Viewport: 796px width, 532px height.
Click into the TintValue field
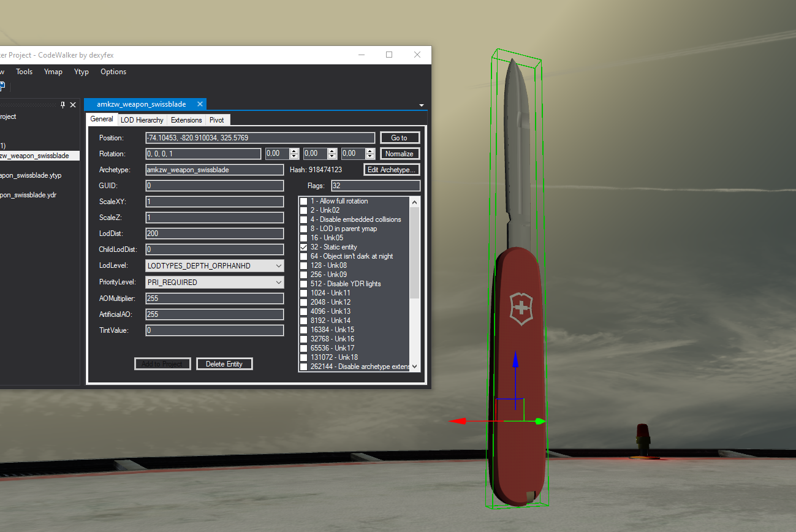tap(214, 330)
